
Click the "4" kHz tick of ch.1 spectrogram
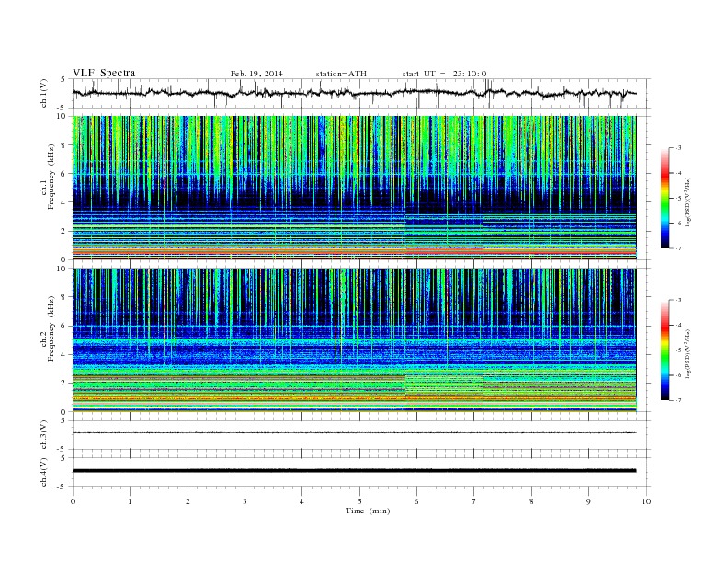pos(63,202)
